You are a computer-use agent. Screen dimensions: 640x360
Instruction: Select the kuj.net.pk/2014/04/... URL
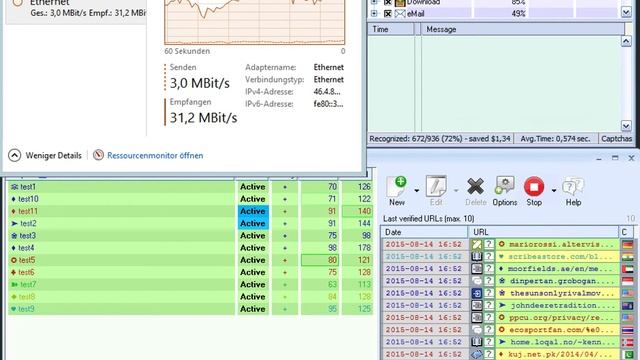point(560,354)
